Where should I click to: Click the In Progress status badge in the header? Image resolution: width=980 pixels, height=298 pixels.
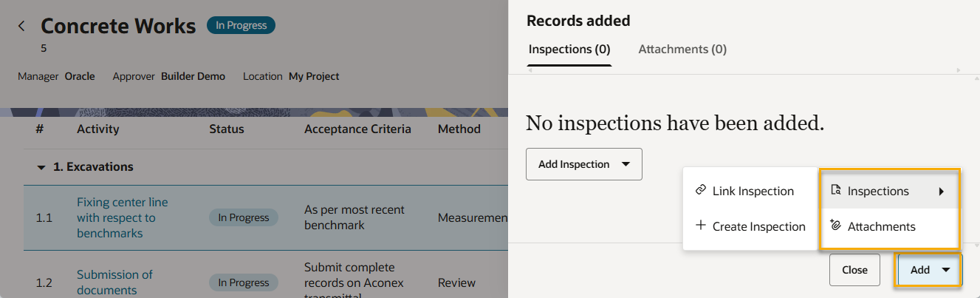241,26
